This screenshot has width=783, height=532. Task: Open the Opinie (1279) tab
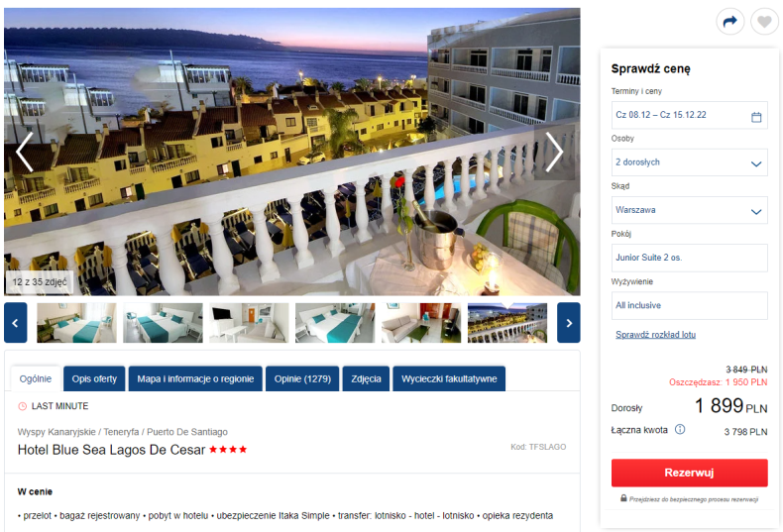302,378
